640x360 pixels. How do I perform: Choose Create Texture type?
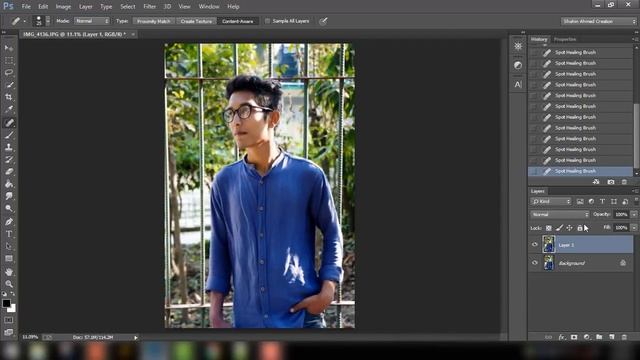pos(196,21)
